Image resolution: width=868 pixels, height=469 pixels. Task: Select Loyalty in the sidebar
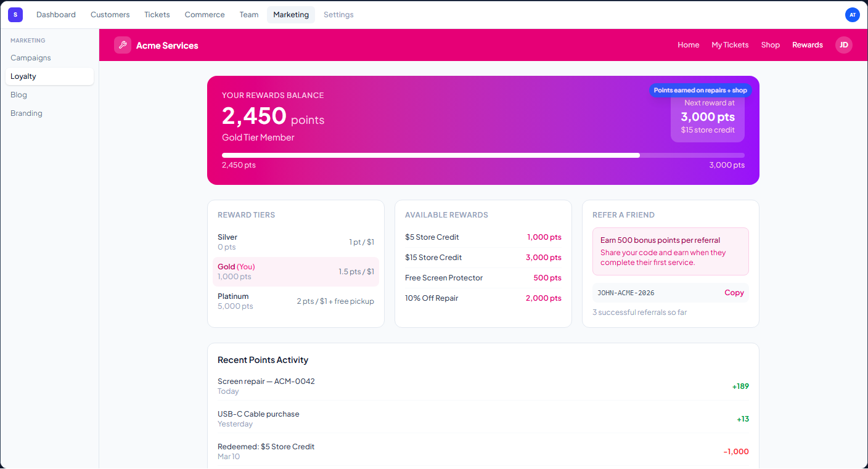(x=49, y=76)
